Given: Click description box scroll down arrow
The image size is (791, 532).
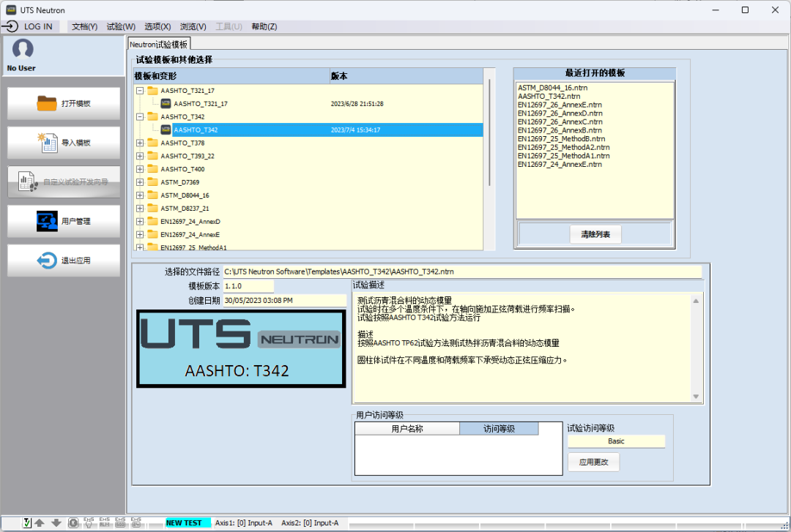Looking at the screenshot, I should 696,397.
